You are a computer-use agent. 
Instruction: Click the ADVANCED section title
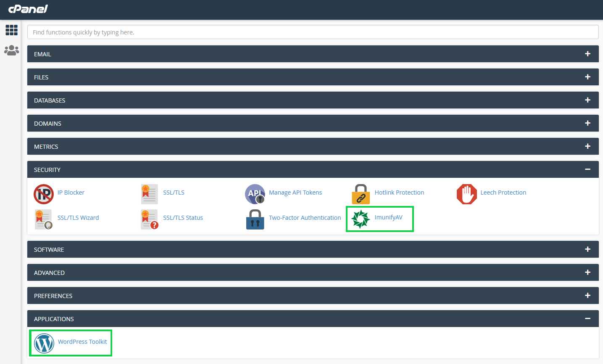[x=49, y=273]
